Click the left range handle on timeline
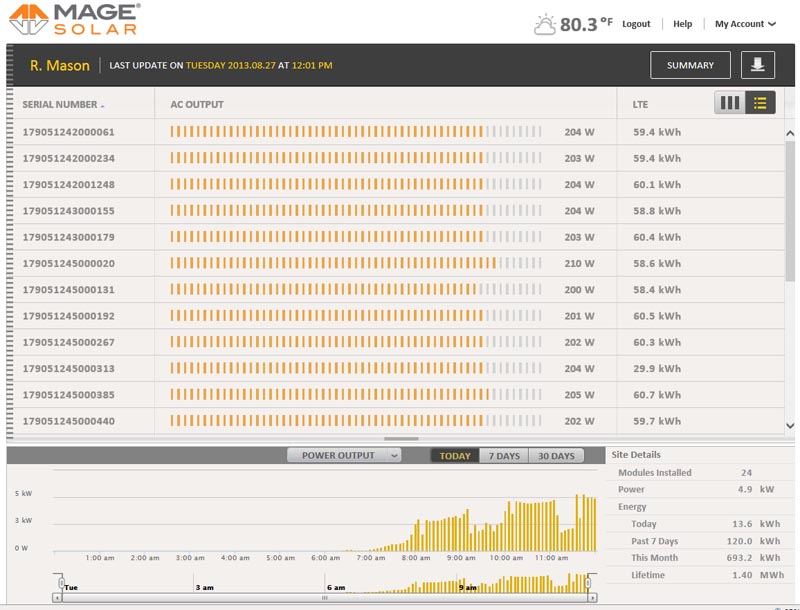The image size is (800, 610). [60, 583]
